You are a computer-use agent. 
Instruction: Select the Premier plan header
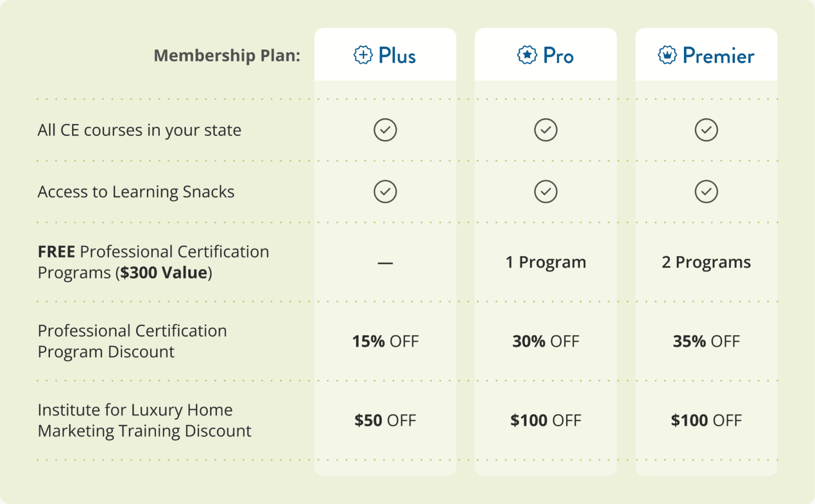pos(706,55)
